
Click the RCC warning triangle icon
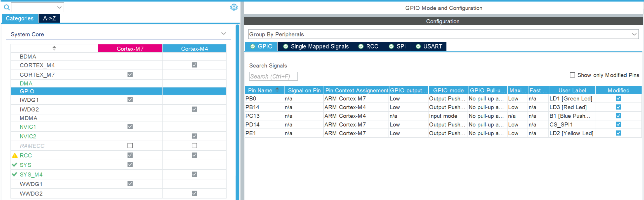tap(15, 156)
